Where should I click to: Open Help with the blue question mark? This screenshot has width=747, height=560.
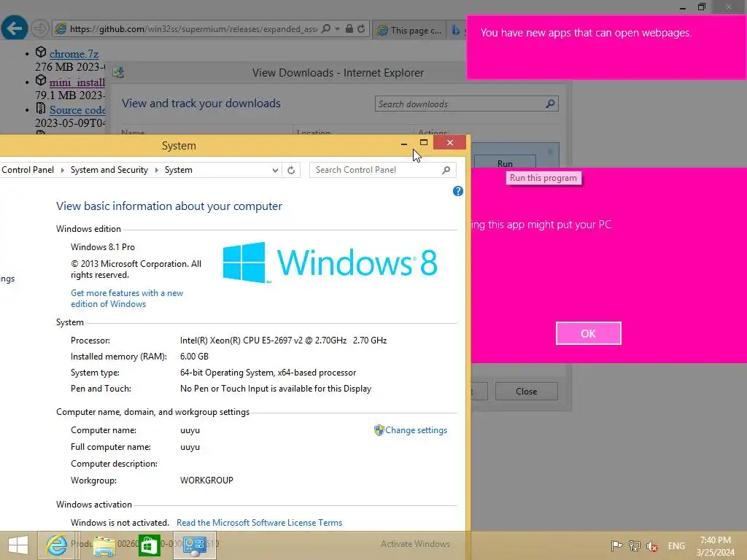(x=458, y=191)
